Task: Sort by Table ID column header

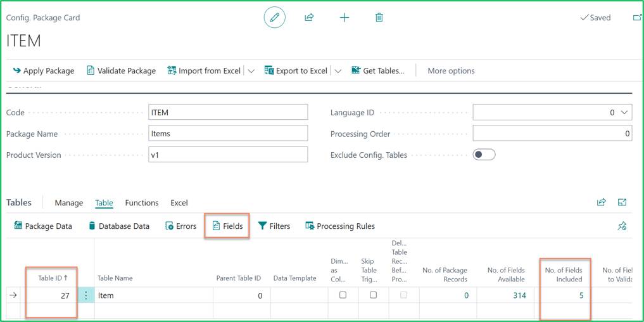Action: (x=53, y=278)
